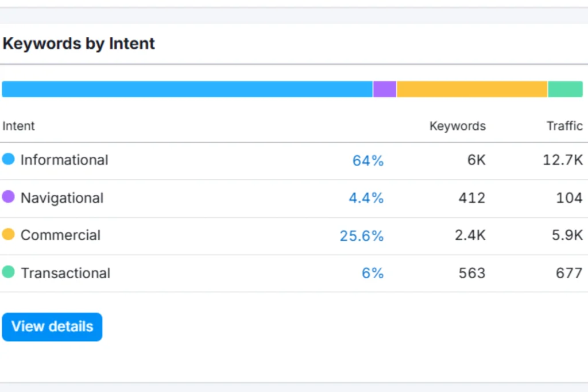Click the Traffic column header
Viewport: 588px width, 392px height.
(x=564, y=126)
